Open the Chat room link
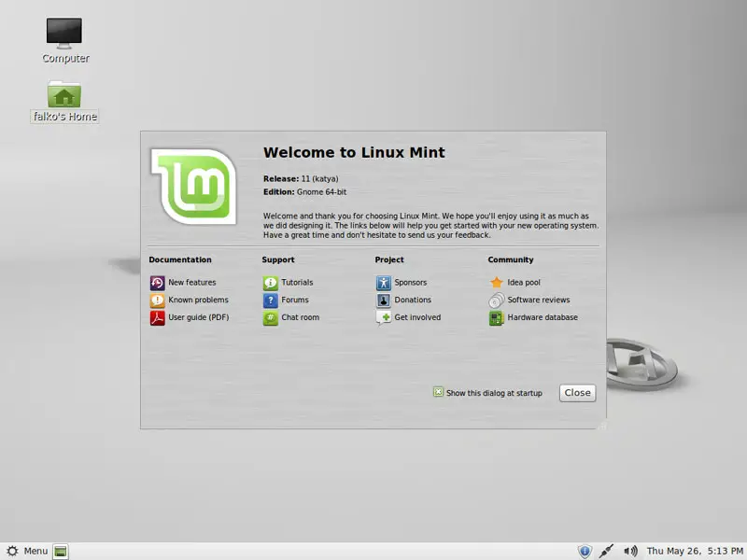The width and height of the screenshot is (747, 560). (300, 317)
